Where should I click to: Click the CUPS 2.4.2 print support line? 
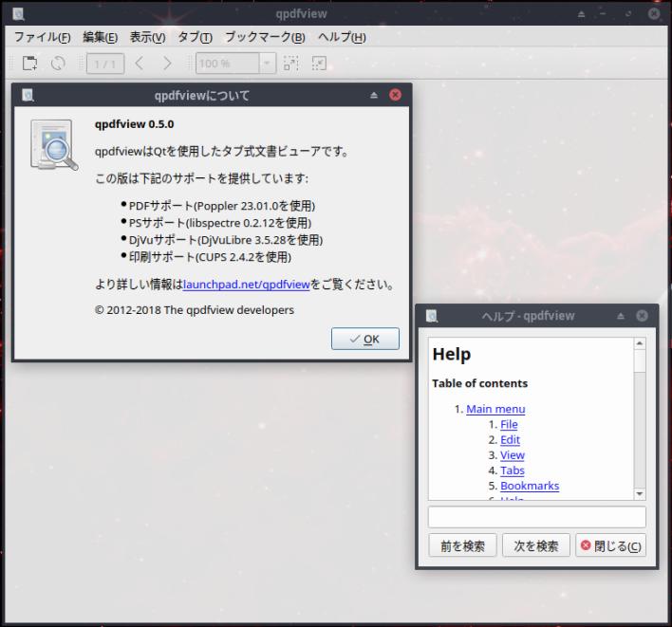210,257
